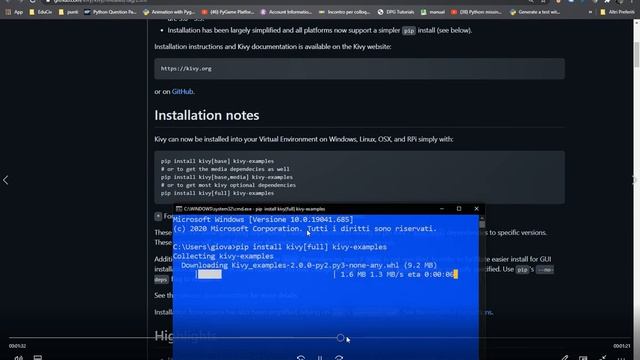Pause the video playback
This screenshot has height=360, width=640.
coord(320,358)
